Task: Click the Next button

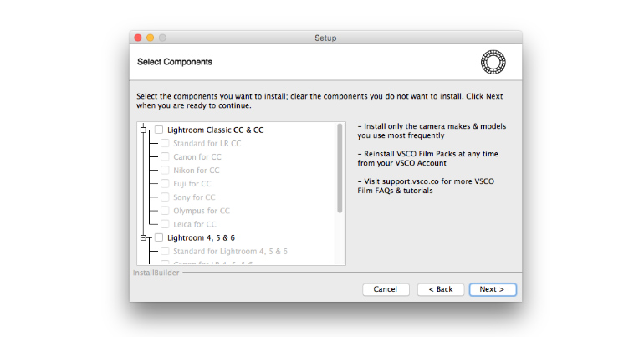Action: pyautogui.click(x=492, y=289)
